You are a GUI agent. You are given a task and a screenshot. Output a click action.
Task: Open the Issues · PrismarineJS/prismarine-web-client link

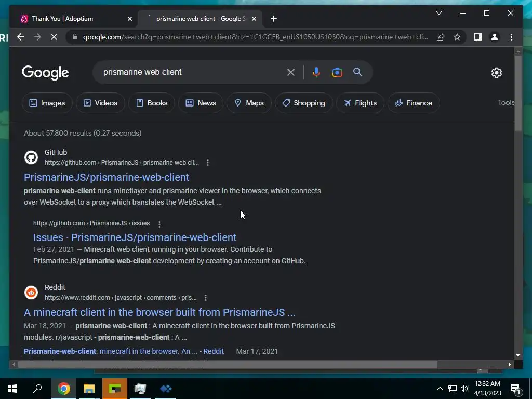click(x=135, y=237)
